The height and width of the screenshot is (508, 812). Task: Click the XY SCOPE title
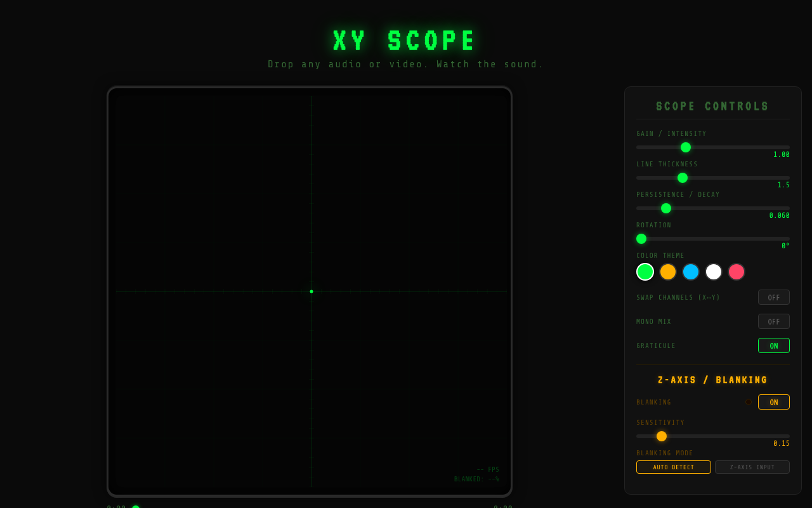point(405,41)
